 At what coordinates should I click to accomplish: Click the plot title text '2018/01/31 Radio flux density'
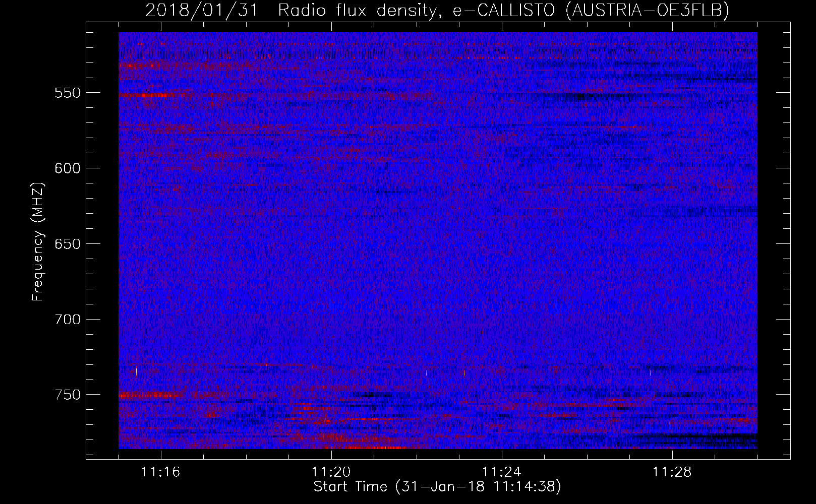tap(292, 10)
